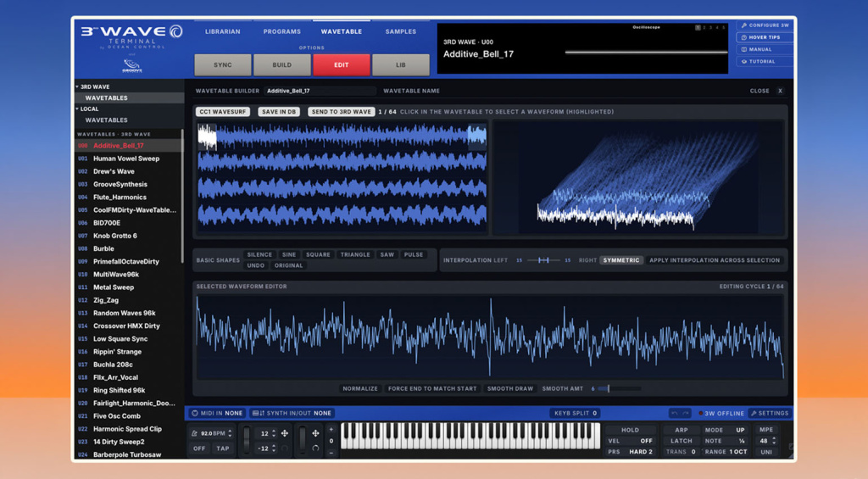Toggle the Symmetric interpolation option

[621, 260]
